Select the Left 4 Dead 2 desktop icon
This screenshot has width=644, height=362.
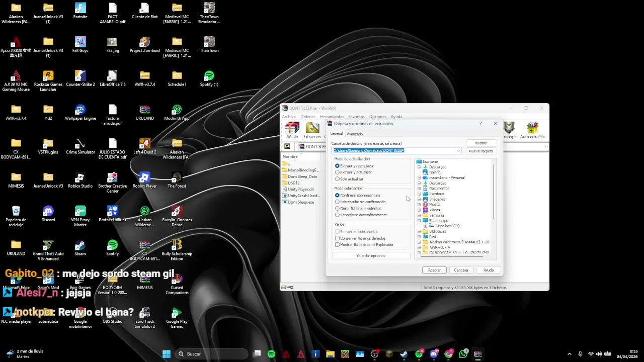[145, 146]
